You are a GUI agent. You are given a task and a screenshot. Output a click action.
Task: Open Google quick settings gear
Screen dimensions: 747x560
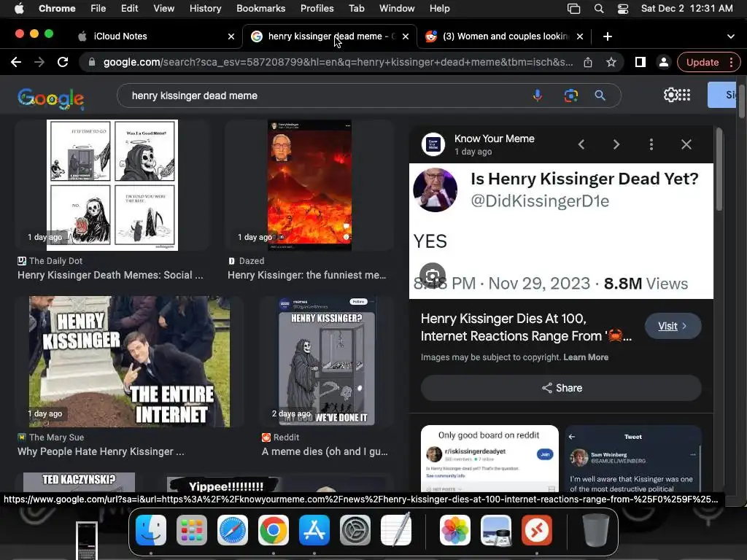(670, 95)
